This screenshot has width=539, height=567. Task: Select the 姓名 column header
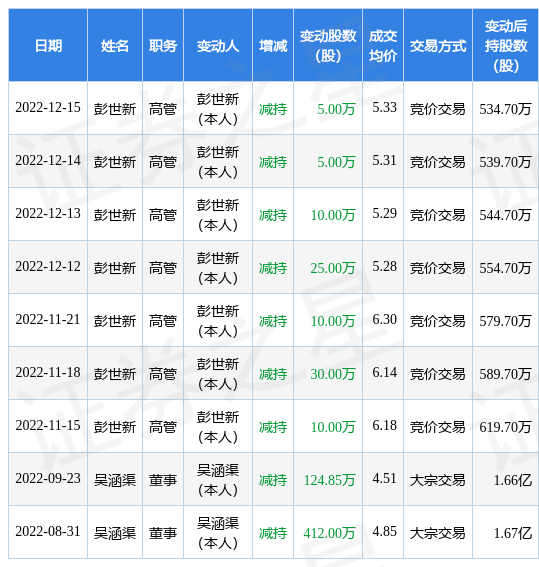coord(115,46)
